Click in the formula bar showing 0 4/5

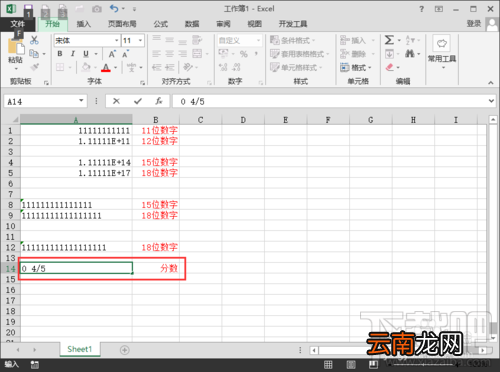[x=330, y=101]
